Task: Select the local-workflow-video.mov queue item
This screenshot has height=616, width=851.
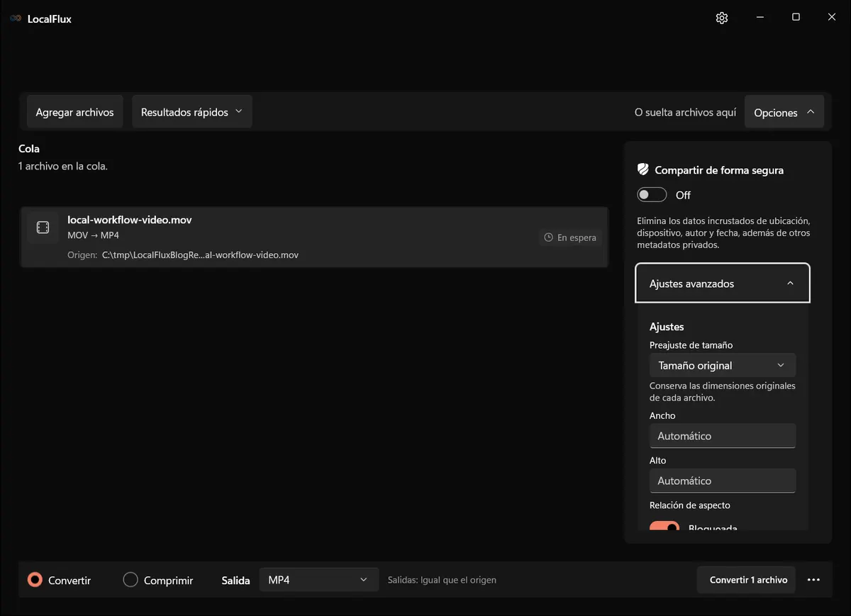Action: (x=314, y=237)
